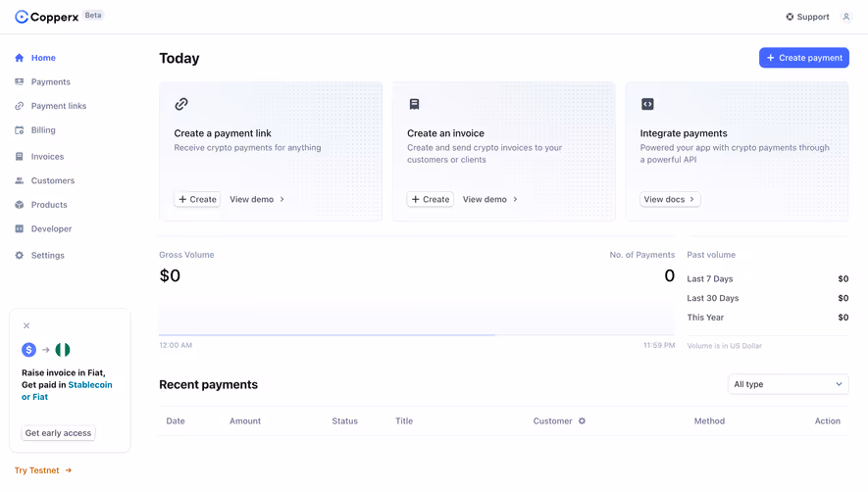Click the Action column header
The image size is (868, 492).
(x=827, y=421)
